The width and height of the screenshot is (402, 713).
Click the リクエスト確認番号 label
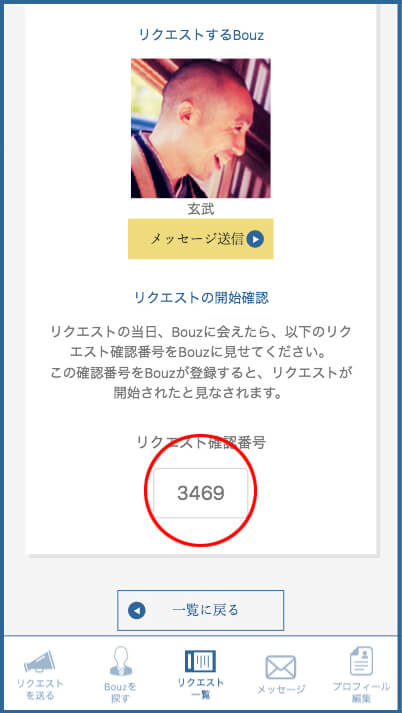(x=201, y=442)
